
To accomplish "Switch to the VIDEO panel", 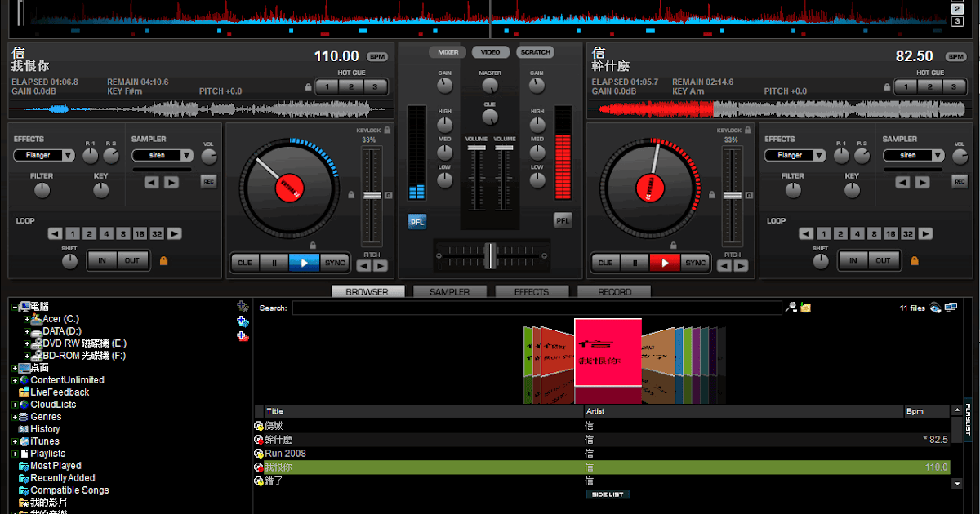I will pos(491,52).
